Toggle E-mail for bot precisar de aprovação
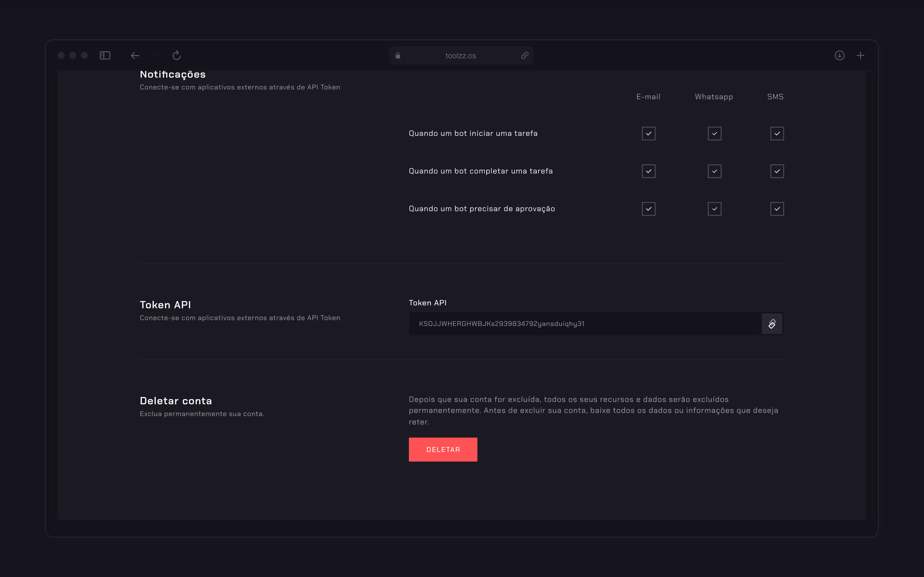The image size is (924, 577). (x=648, y=209)
